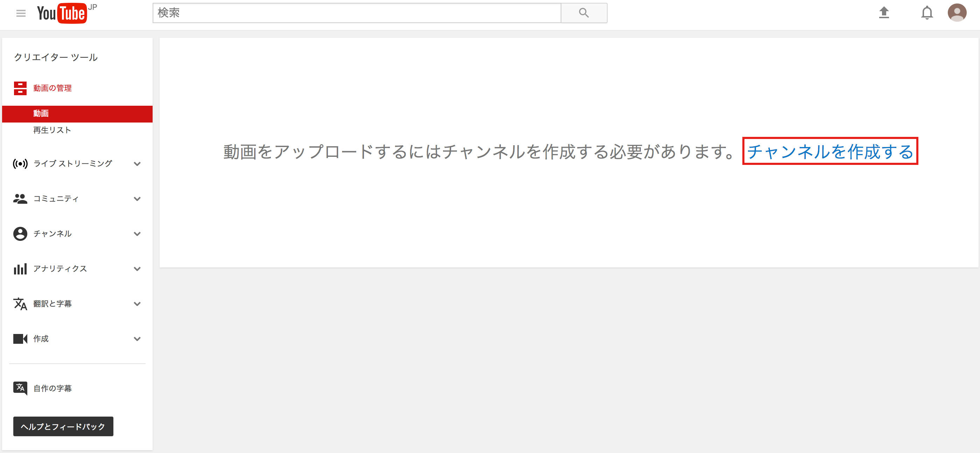
Task: Expand the 翻訳と字幕 section chevron
Action: tap(137, 304)
